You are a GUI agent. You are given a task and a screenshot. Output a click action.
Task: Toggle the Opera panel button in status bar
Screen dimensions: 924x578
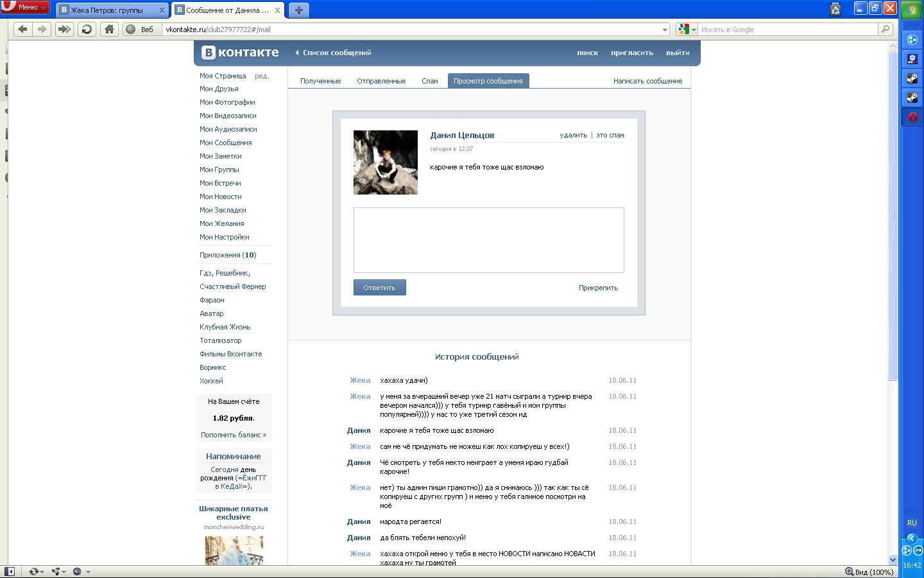click(10, 572)
